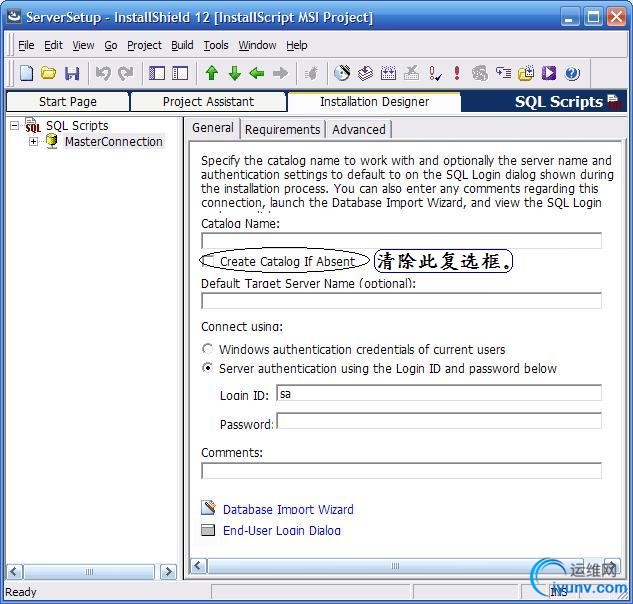Open the Help menu
The height and width of the screenshot is (604, 633).
(x=297, y=45)
